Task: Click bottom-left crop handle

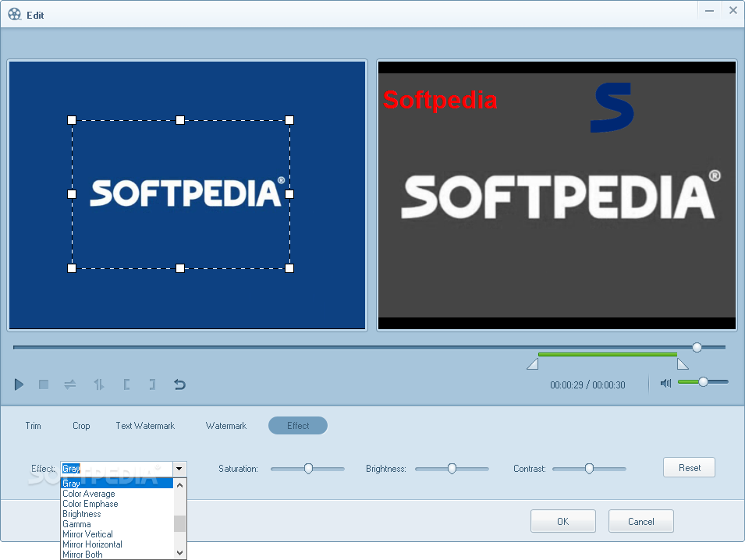Action: 72,268
